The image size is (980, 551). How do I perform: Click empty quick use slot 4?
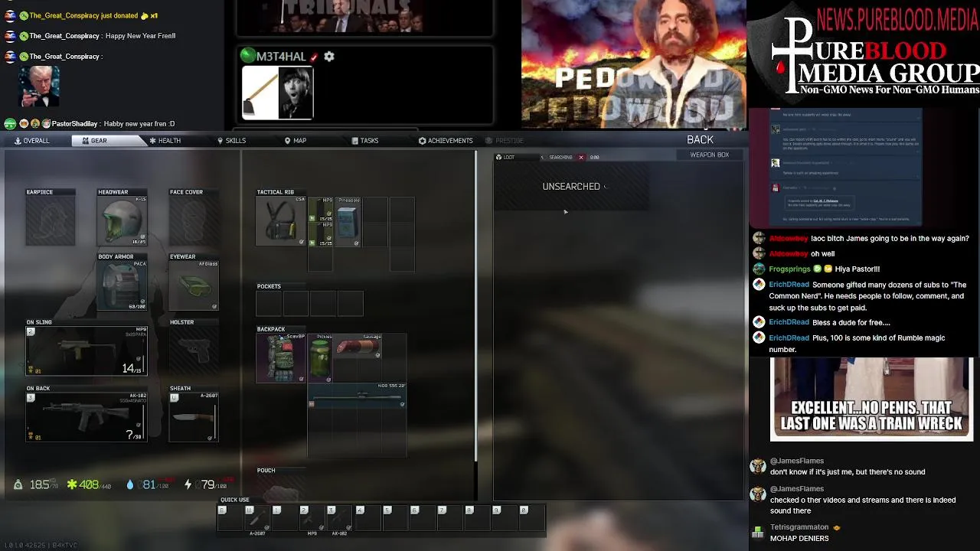coord(367,518)
